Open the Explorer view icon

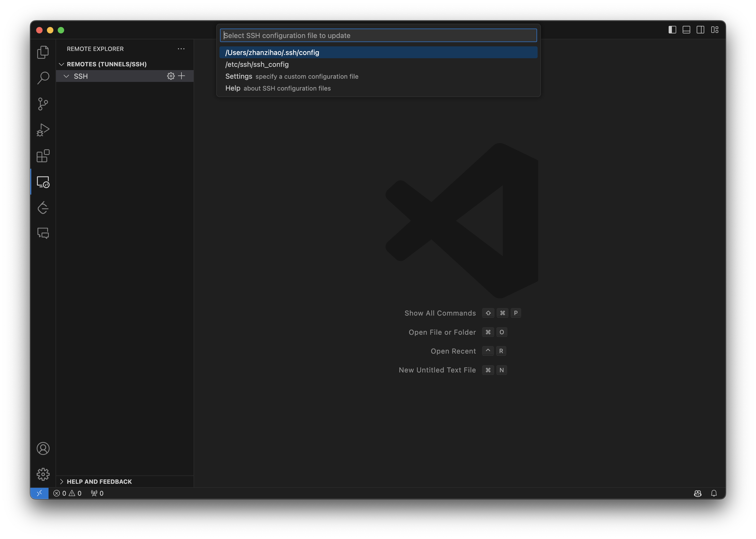[43, 52]
